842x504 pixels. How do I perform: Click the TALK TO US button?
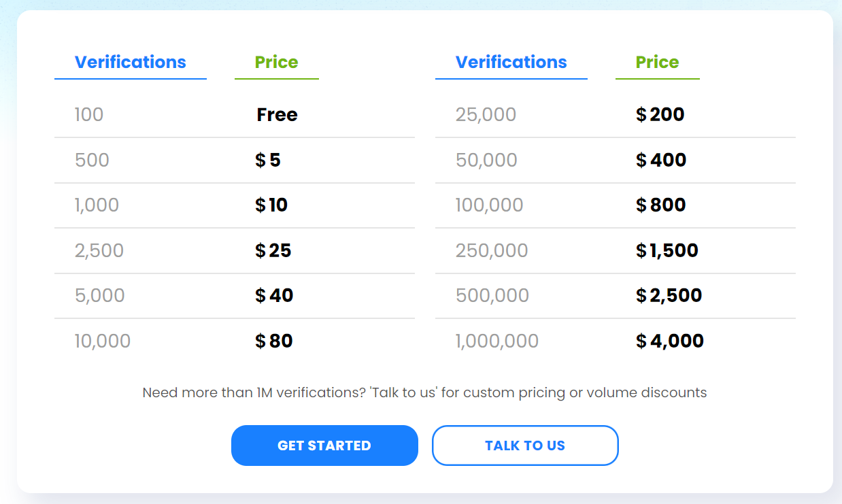(x=524, y=446)
